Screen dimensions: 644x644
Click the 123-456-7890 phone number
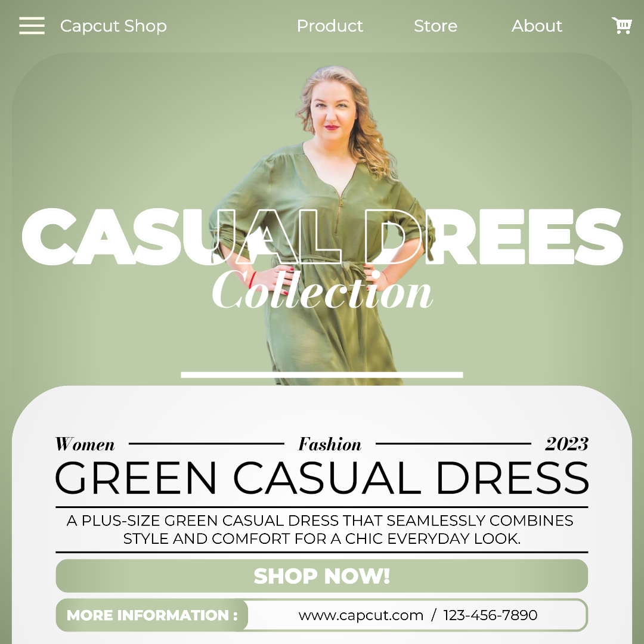[490, 615]
